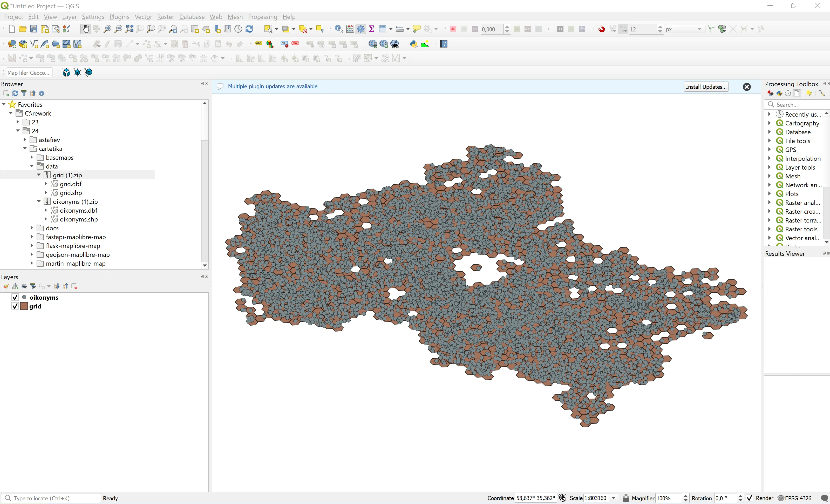Open the Processing menu
Screen dimensions: 830x504
262,17
